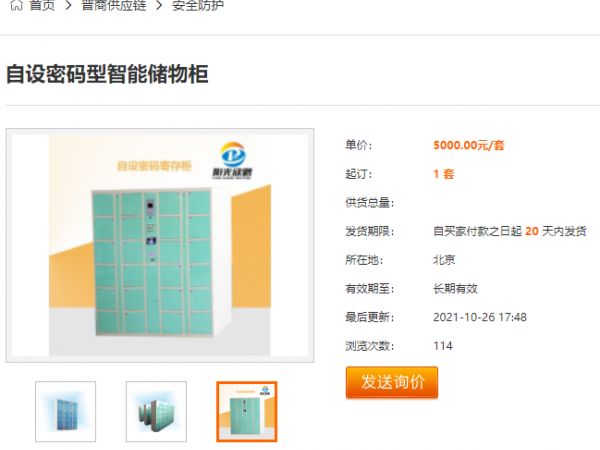Click the view count 114
This screenshot has height=450, width=600.
coord(443,346)
